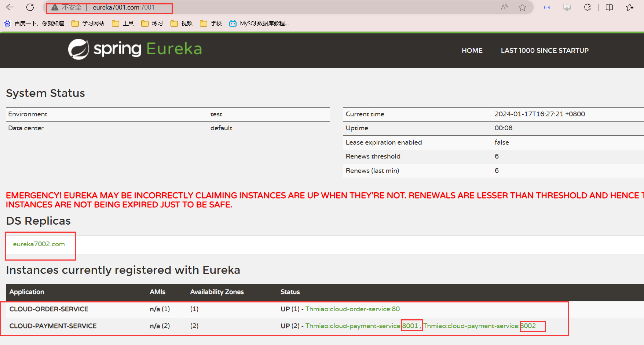Toggle the split screen icon

610,7
